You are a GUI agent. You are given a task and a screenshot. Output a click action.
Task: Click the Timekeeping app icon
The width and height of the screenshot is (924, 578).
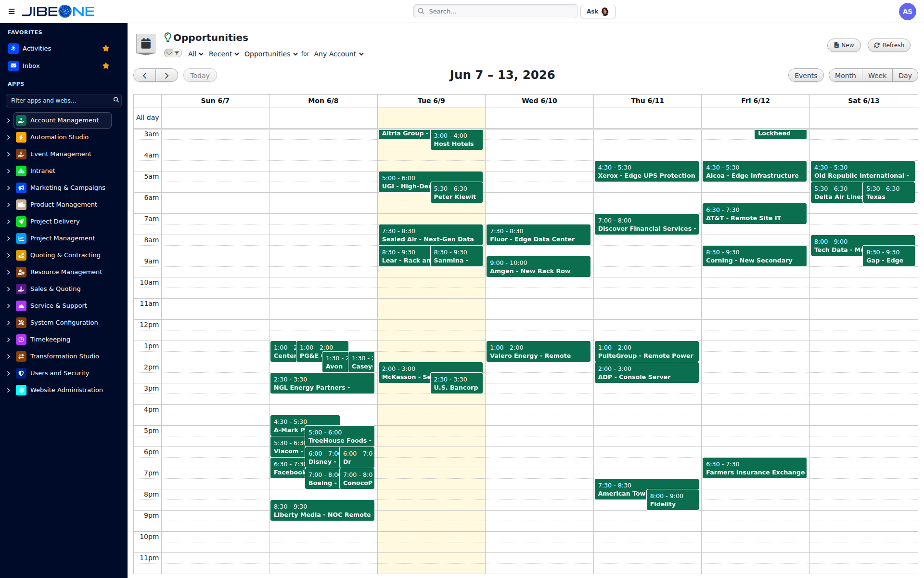pyautogui.click(x=21, y=340)
